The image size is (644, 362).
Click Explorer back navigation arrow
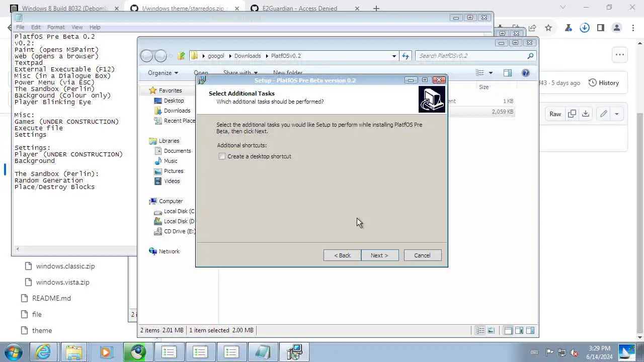click(x=147, y=56)
